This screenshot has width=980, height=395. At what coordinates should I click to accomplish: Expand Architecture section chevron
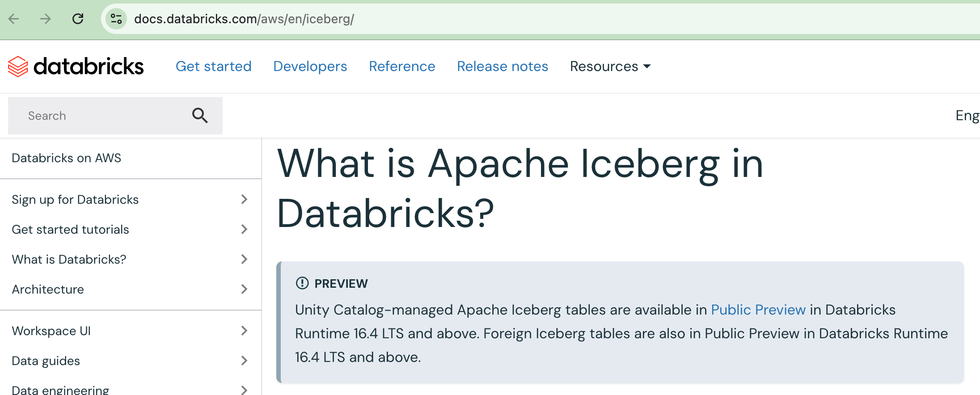(x=244, y=289)
